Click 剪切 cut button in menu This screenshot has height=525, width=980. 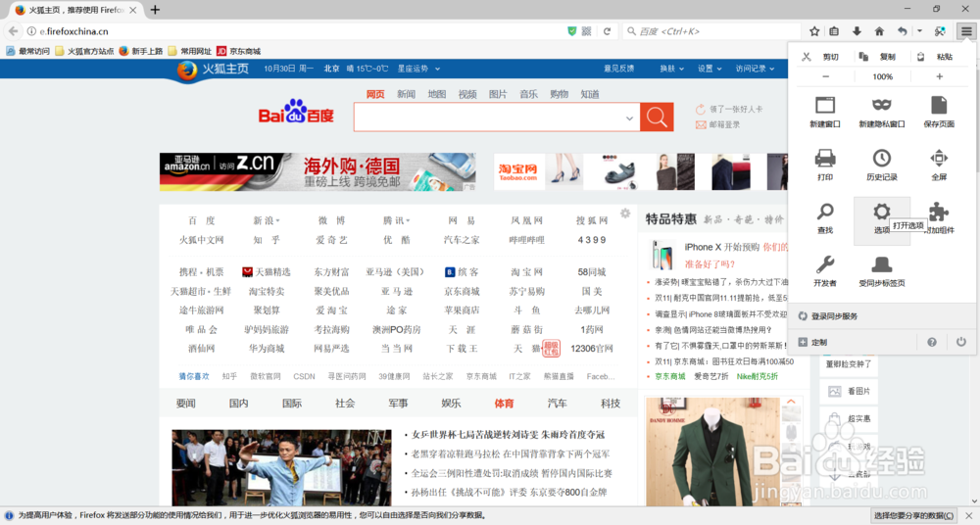click(x=820, y=56)
